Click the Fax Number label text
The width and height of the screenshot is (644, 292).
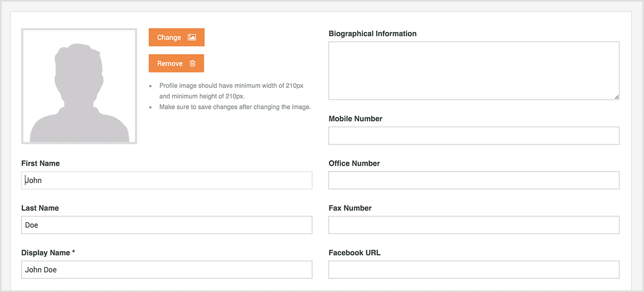click(x=350, y=208)
